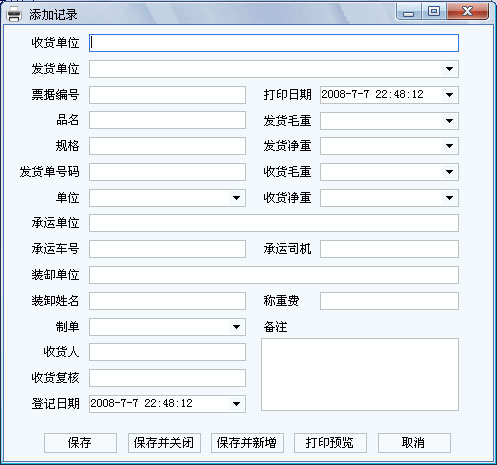Screen dimensions: 497x465
Task: Click the 保存 button
Action: (80, 443)
